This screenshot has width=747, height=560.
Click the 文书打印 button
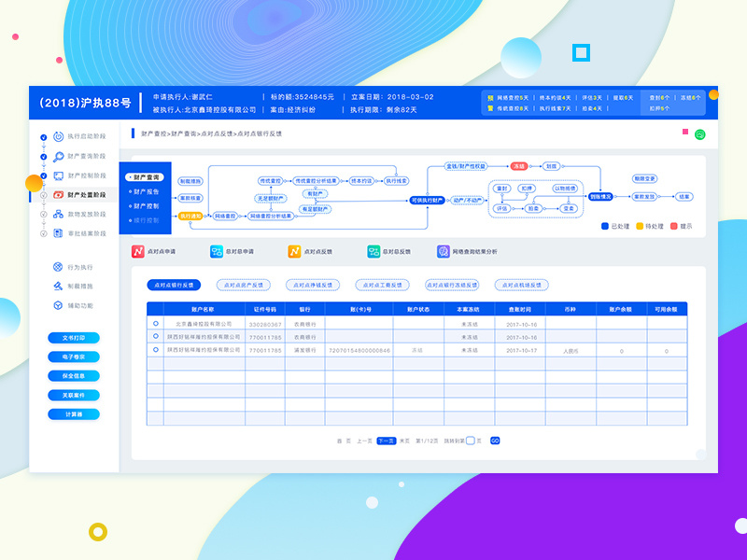tap(74, 337)
